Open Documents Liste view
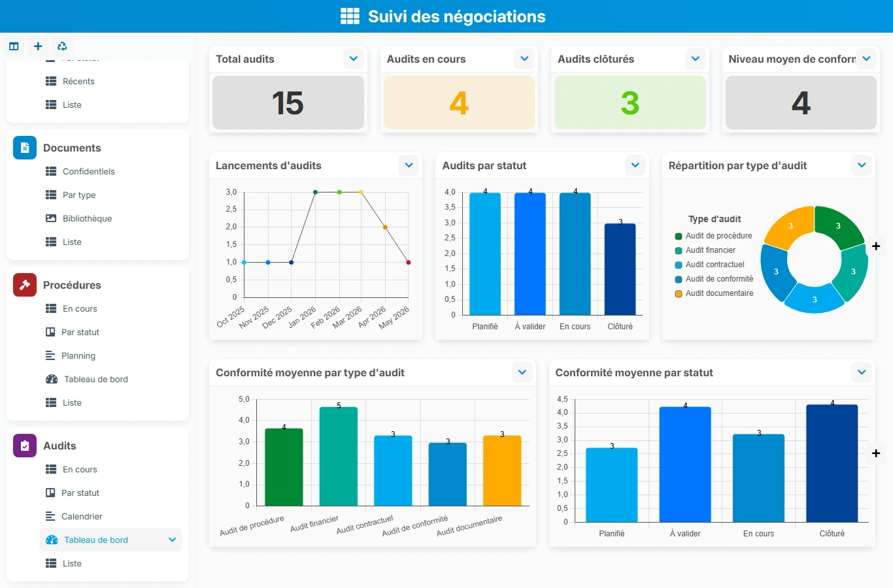893x588 pixels. [72, 242]
